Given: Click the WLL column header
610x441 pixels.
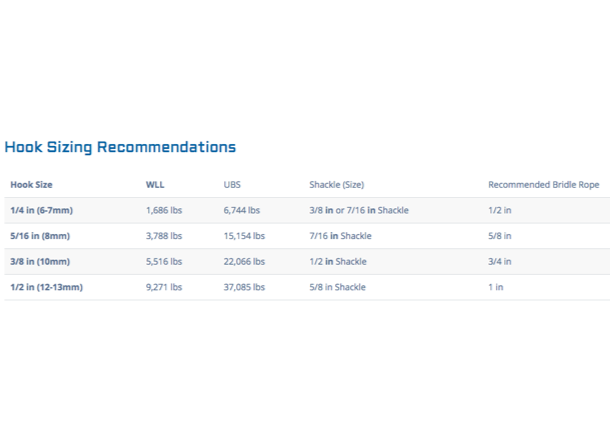Looking at the screenshot, I should pyautogui.click(x=155, y=185).
